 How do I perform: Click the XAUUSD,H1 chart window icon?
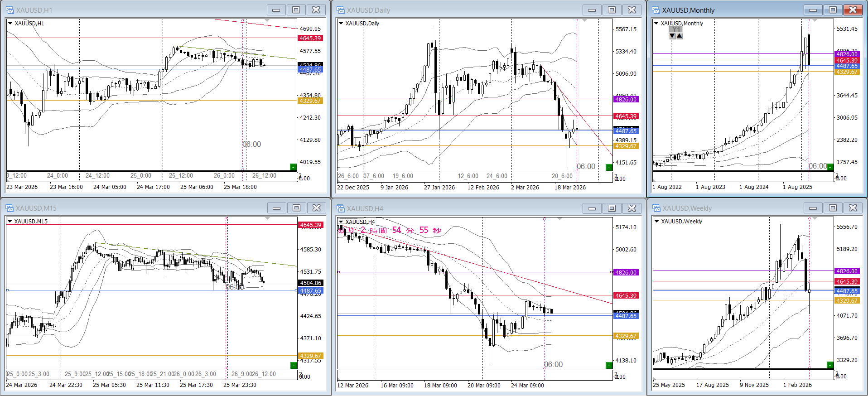click(10, 10)
